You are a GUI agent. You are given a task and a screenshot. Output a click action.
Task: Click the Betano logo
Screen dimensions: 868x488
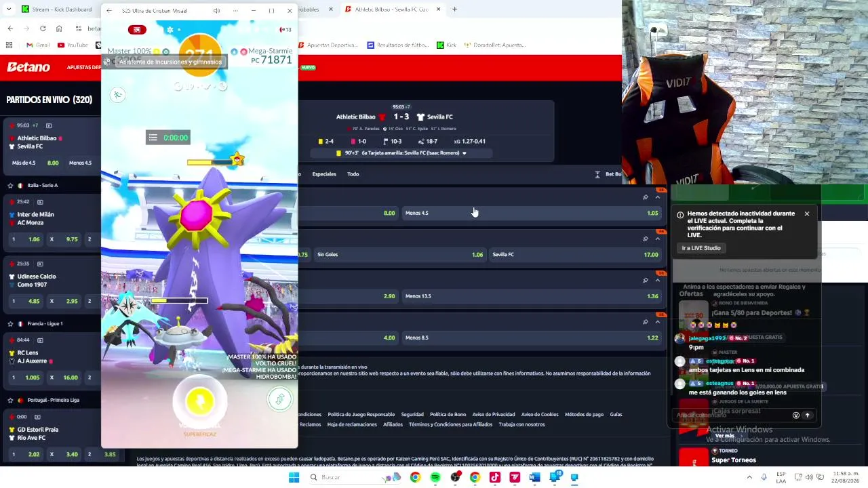point(28,67)
